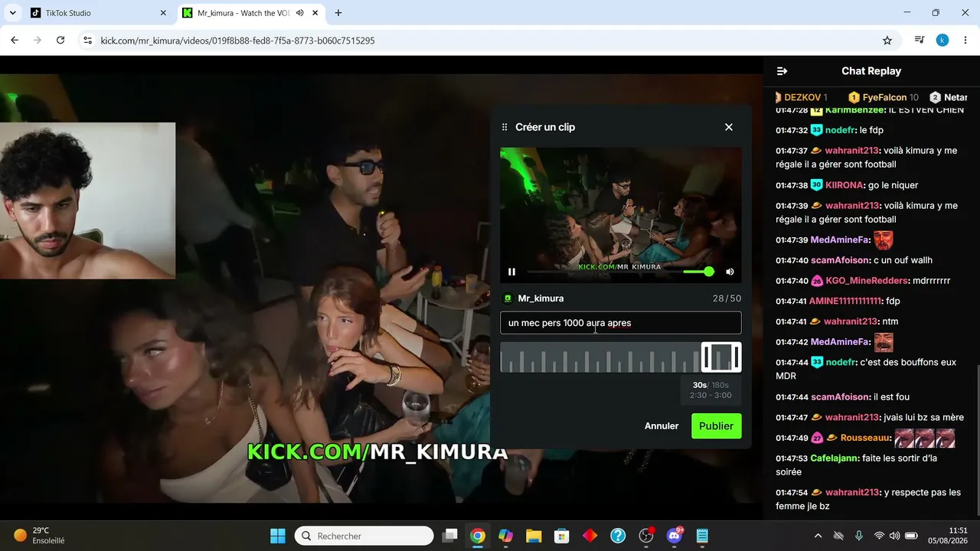Bookmark this page with star icon
The height and width of the screenshot is (551, 980).
887,41
